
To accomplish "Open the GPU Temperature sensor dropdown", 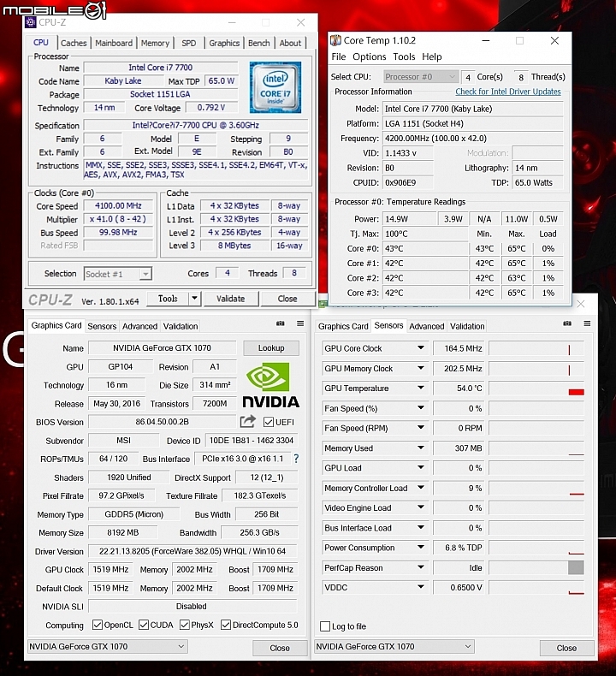I will point(421,388).
